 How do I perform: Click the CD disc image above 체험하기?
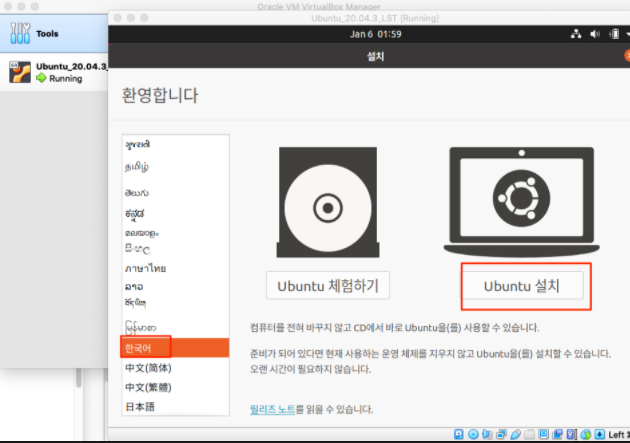328,202
